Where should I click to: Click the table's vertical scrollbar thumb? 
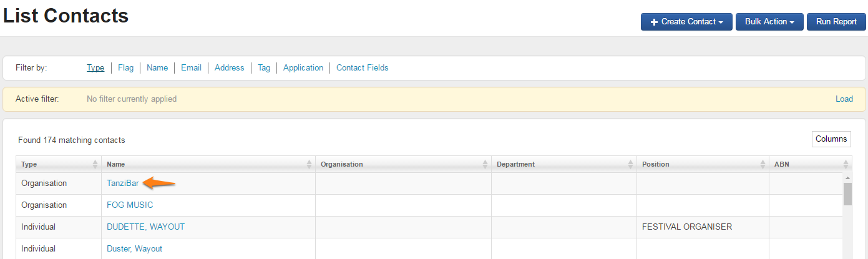point(847,193)
